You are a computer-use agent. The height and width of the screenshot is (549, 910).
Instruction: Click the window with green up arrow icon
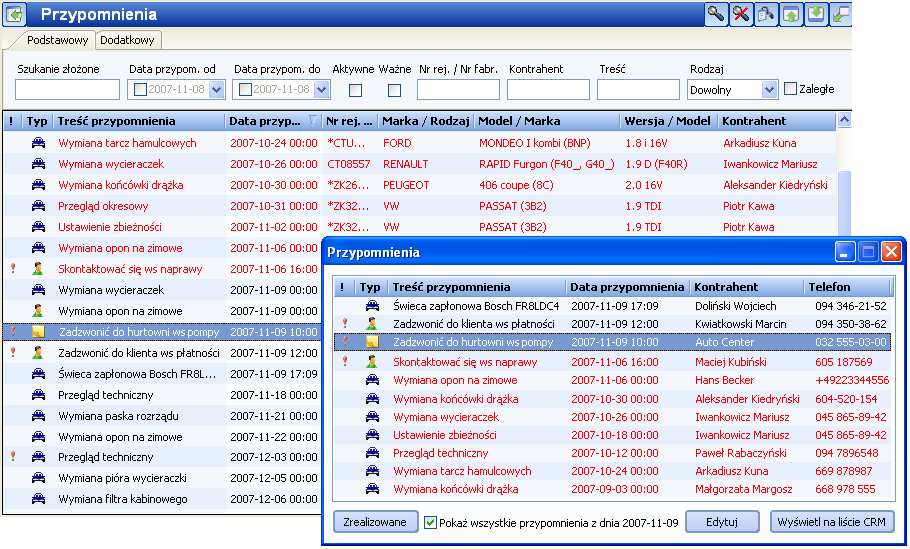point(791,14)
